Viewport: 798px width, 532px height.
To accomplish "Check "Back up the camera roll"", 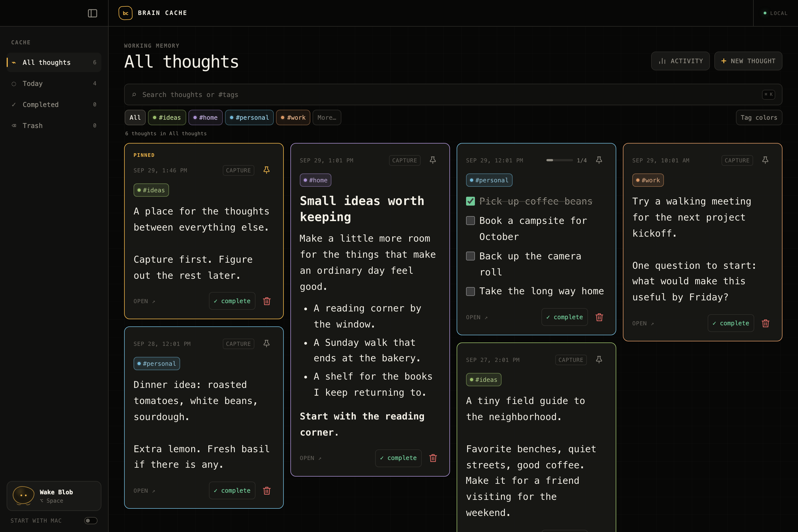I will pyautogui.click(x=470, y=256).
